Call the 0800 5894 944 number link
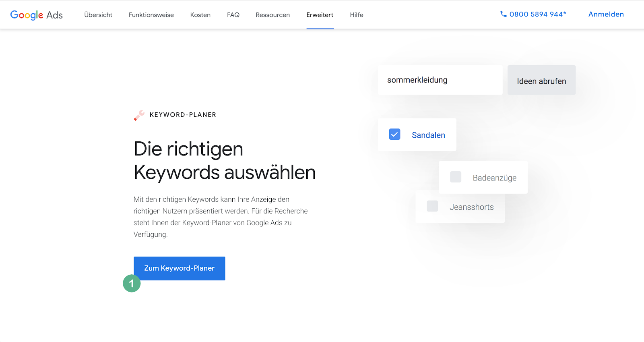644x342 pixels. 538,15
